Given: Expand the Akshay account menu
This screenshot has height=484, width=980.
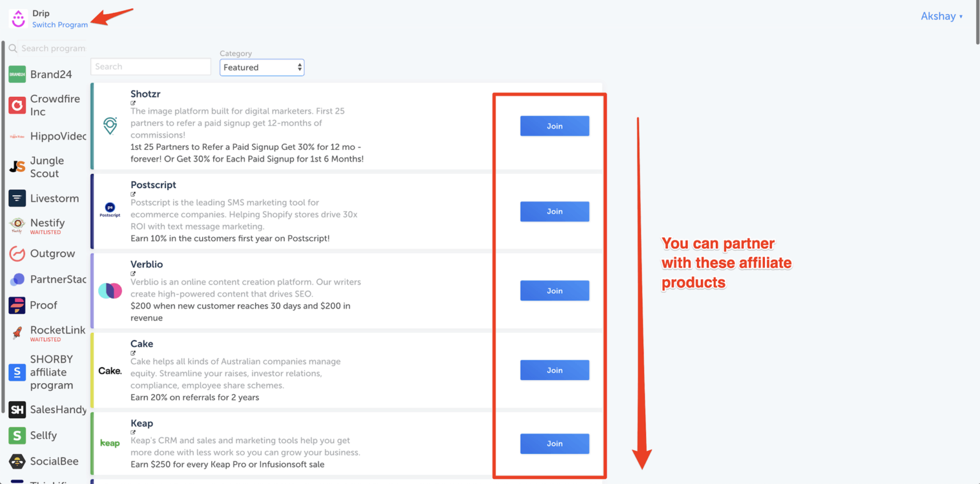Looking at the screenshot, I should 942,16.
